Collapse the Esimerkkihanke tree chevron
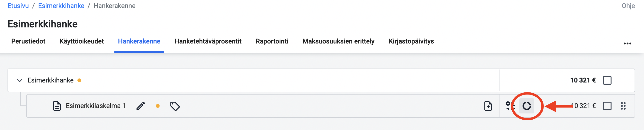This screenshot has width=644, height=130. 20,80
